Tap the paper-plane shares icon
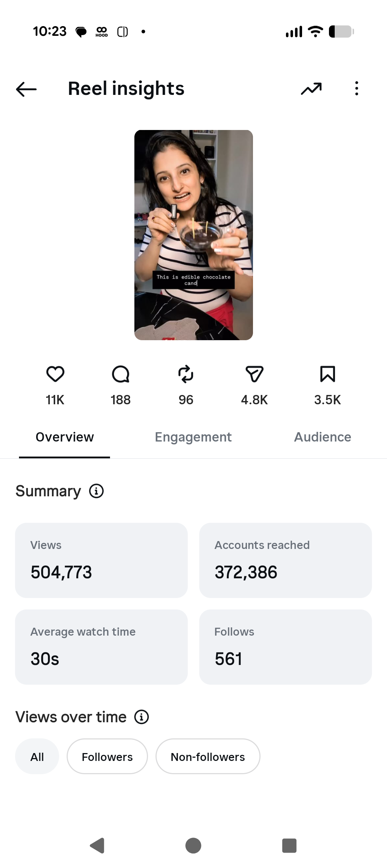 pyautogui.click(x=254, y=374)
